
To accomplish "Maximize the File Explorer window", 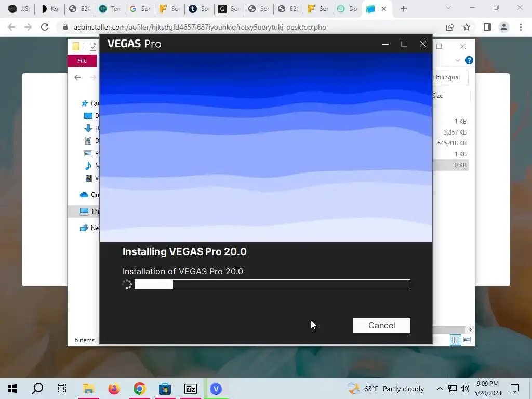I will [x=439, y=46].
